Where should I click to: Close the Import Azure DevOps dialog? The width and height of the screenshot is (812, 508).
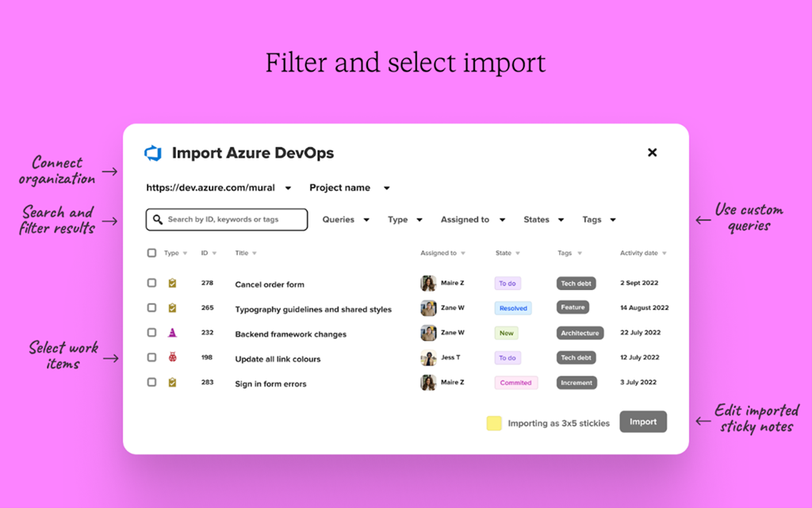652,152
